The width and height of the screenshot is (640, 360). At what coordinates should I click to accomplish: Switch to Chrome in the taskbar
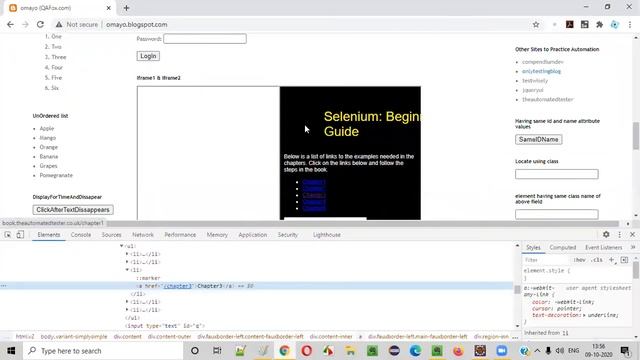tap(284, 351)
